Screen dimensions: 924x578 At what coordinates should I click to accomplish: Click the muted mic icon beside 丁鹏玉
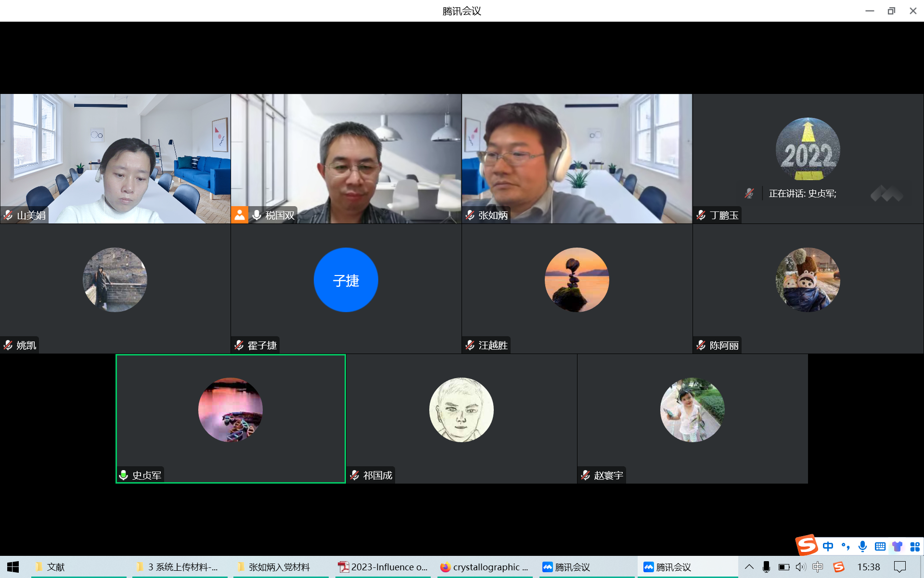click(701, 215)
